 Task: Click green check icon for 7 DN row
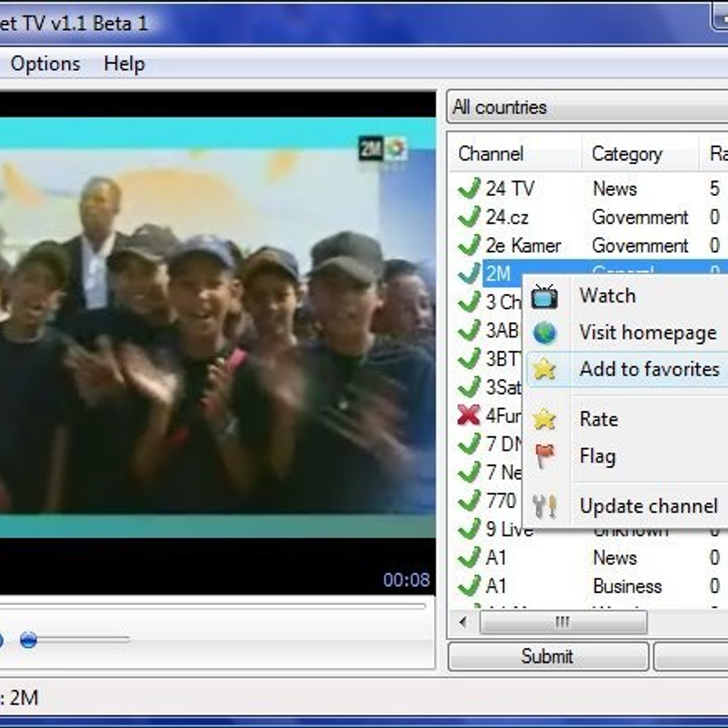click(x=469, y=444)
